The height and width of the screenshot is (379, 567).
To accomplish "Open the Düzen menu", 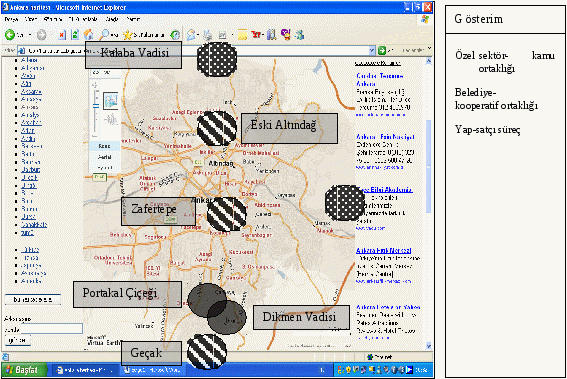I will point(31,19).
